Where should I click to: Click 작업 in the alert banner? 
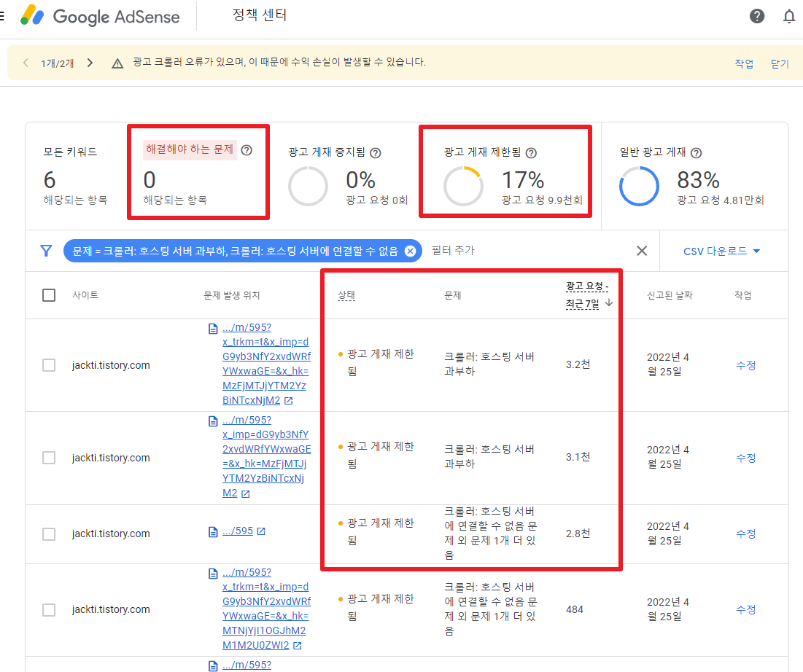[744, 63]
